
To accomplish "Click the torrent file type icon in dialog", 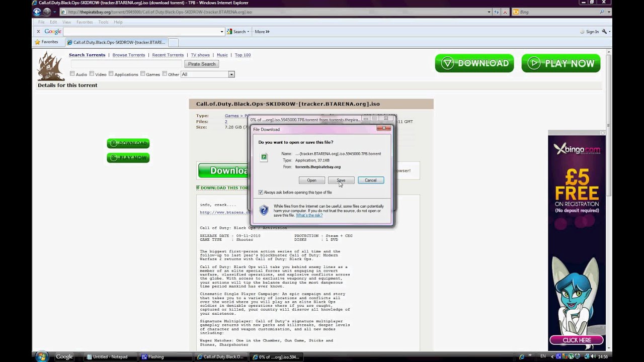I will 264,157.
